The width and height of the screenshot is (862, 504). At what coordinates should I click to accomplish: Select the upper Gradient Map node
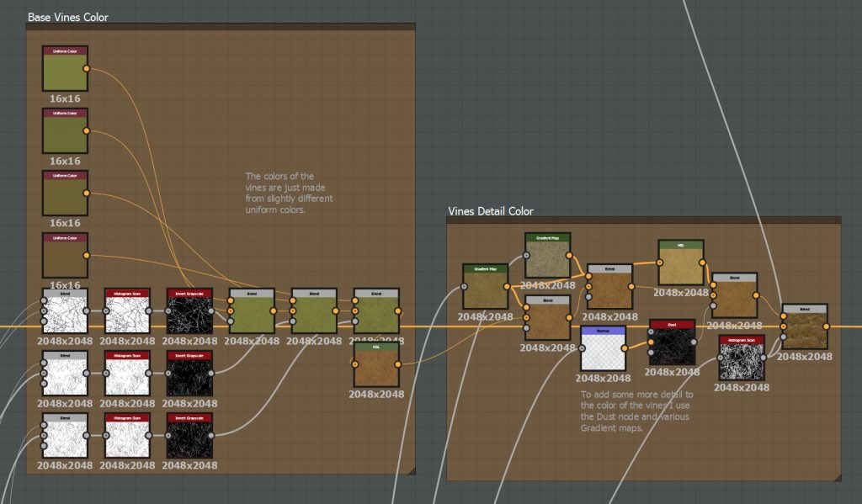click(545, 257)
